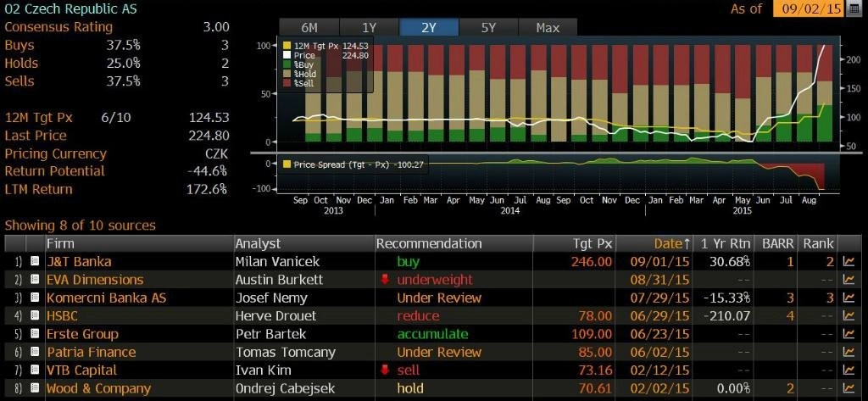This screenshot has width=868, height=401.
Task: Select analyst Ondrej Cabejsek
Action: (x=285, y=388)
